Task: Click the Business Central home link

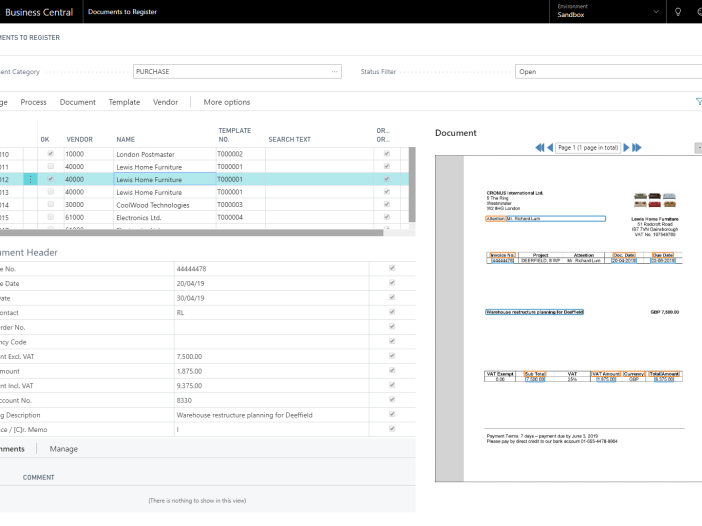Action: pyautogui.click(x=39, y=12)
